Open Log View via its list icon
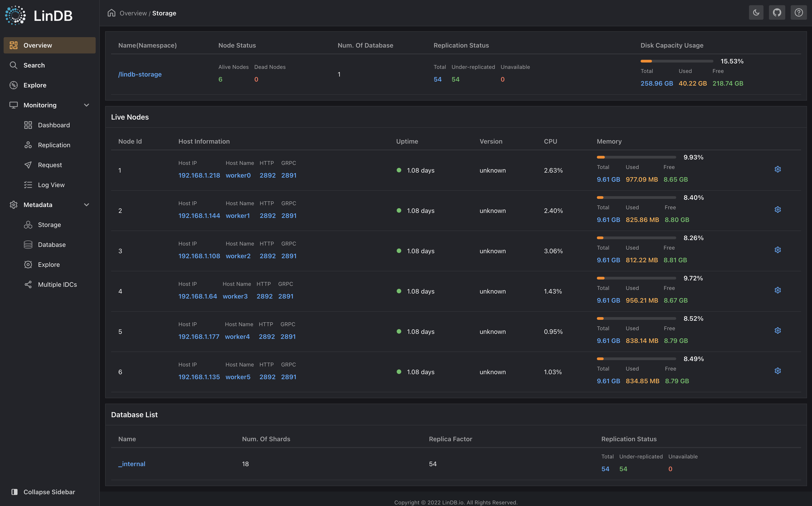Screen dimensions: 812x506 pyautogui.click(x=28, y=184)
